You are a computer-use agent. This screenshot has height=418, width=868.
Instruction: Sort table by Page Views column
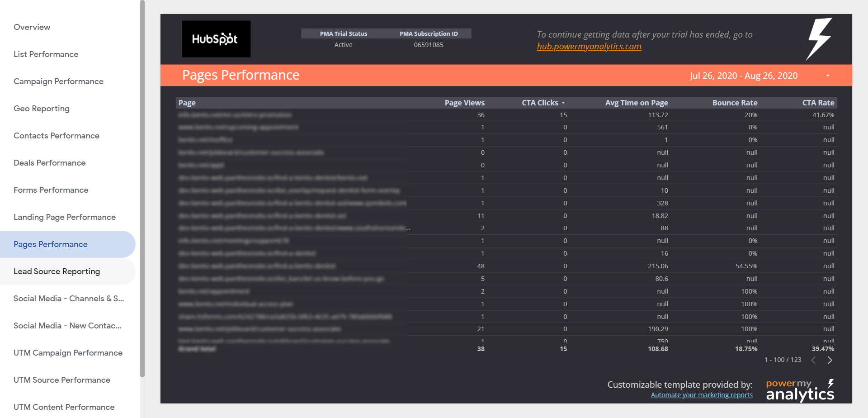(464, 103)
